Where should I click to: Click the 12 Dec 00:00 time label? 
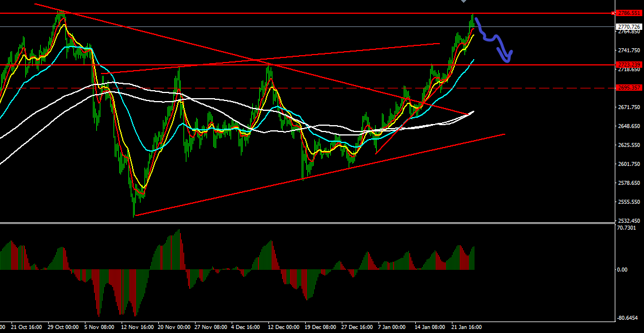[x=284, y=327]
